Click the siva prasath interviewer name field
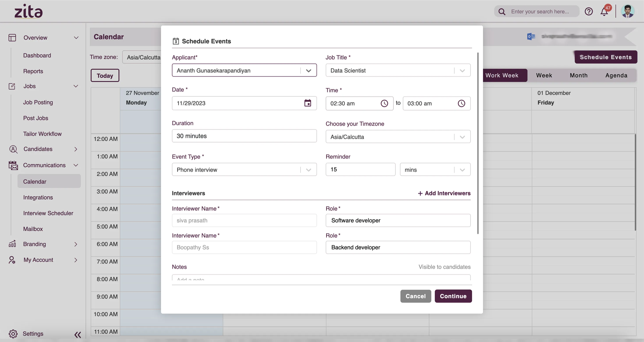This screenshot has height=342, width=644. (244, 220)
